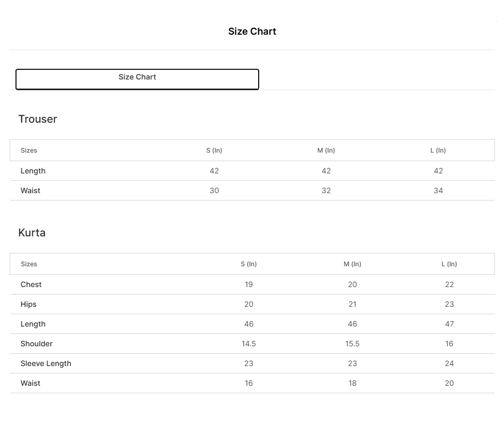
Task: Select the Kurta Shoulder row label
Action: point(37,344)
